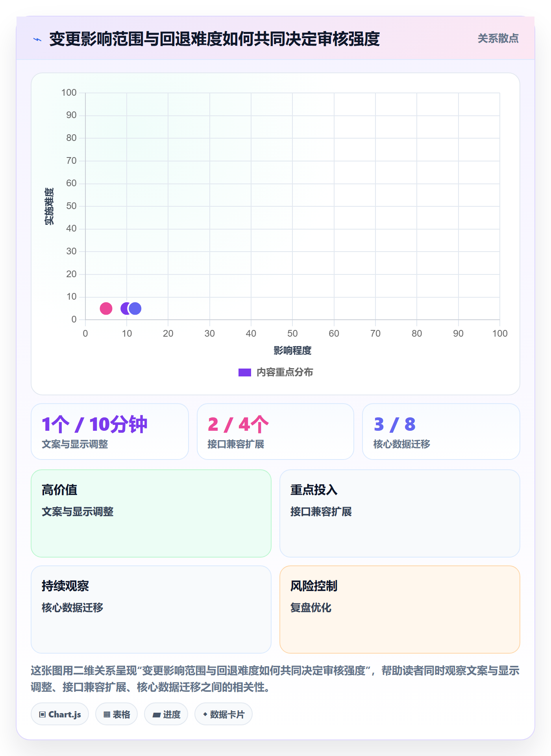Screen dimensions: 551x756
Task: Click the grid icon in 表格 tag
Action: [x=107, y=714]
